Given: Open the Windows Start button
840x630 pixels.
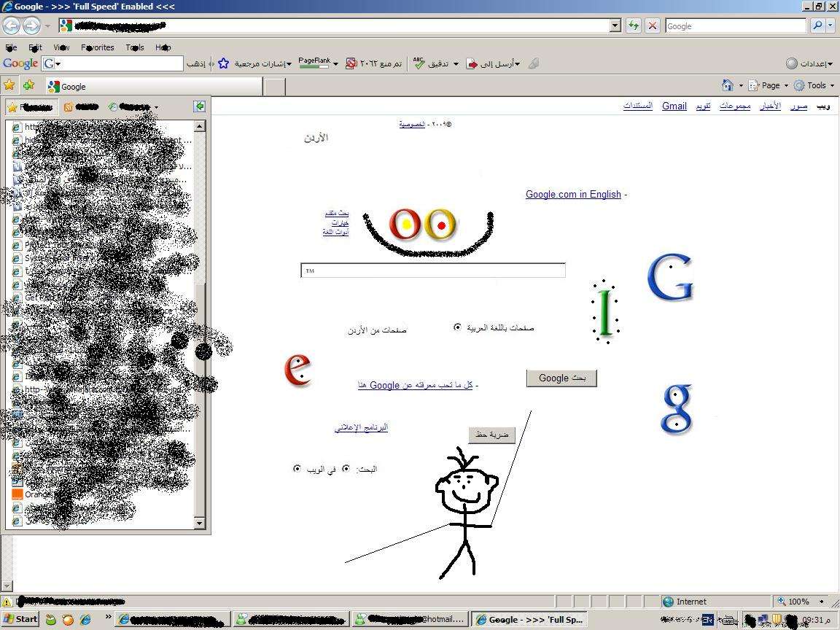Looking at the screenshot, I should (20, 619).
